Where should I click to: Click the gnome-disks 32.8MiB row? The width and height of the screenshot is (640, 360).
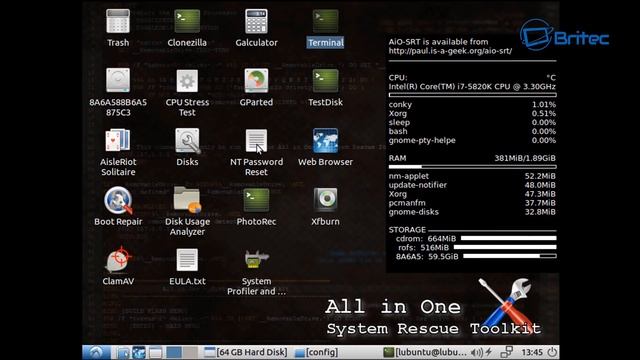click(472, 212)
